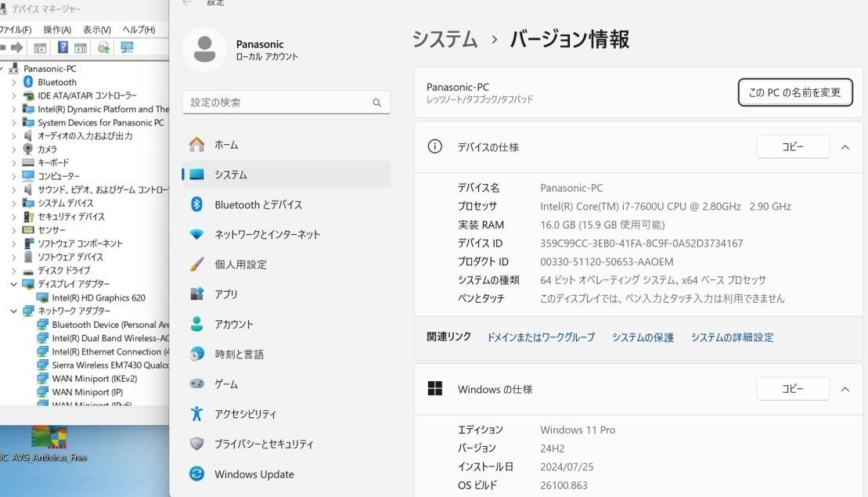Collapse the Windows の仕様 section
The width and height of the screenshot is (868, 497).
[x=845, y=389]
